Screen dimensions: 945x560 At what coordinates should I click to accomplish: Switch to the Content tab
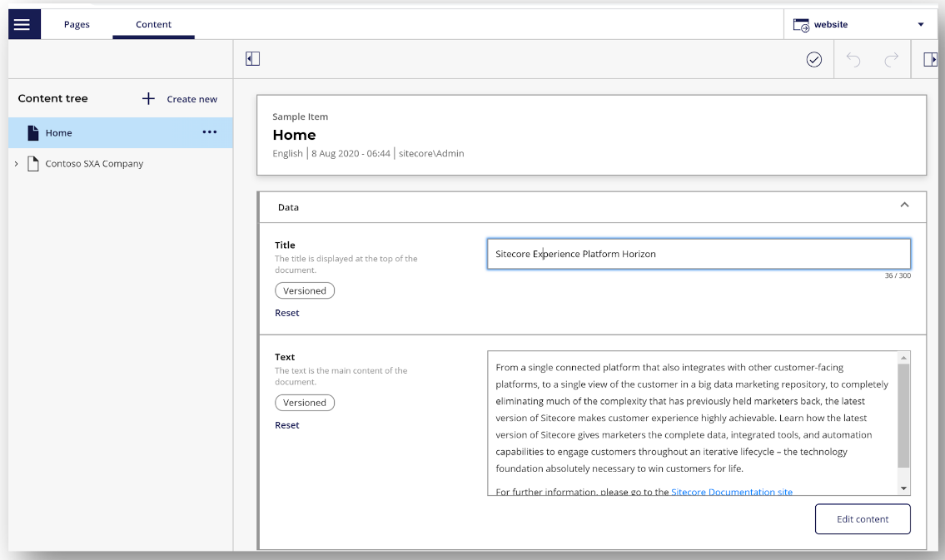[153, 24]
